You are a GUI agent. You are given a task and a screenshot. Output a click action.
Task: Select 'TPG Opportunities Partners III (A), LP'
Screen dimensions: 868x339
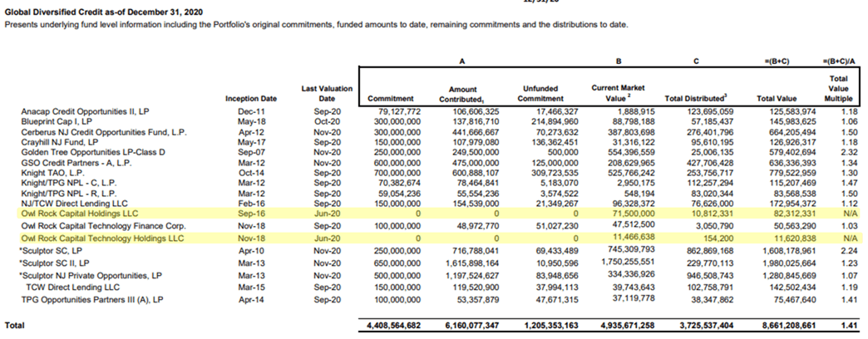tap(93, 300)
